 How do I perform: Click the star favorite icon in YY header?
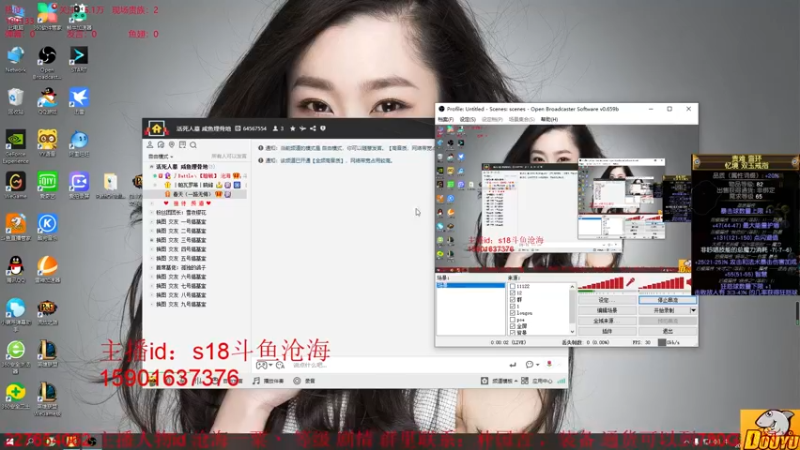point(292,129)
